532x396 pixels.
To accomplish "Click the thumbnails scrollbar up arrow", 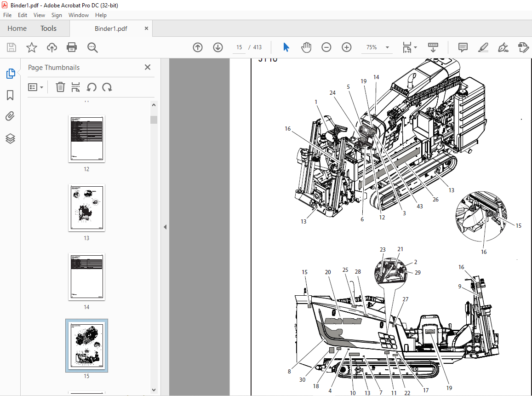I will 154,105.
